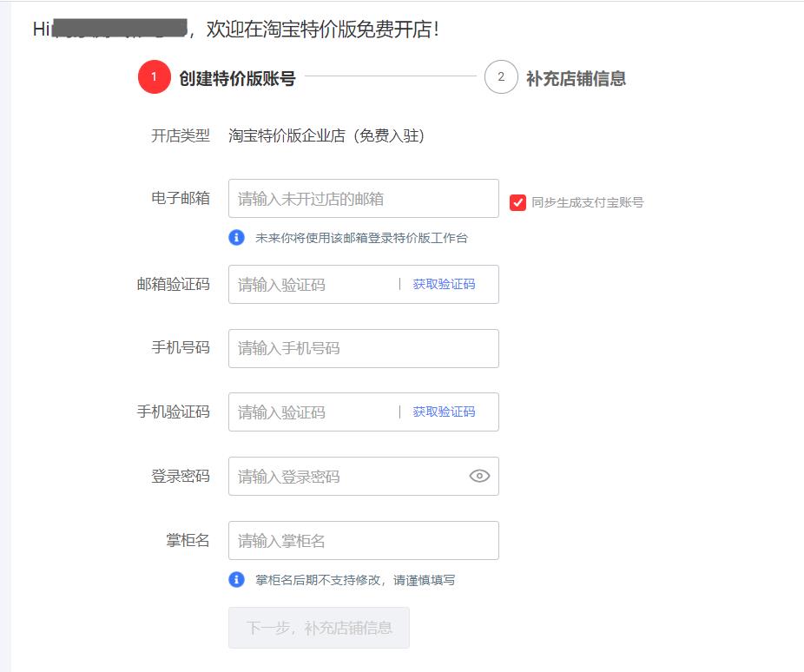Click the 邮箱验证码 field label
This screenshot has width=804, height=672.
(x=174, y=284)
